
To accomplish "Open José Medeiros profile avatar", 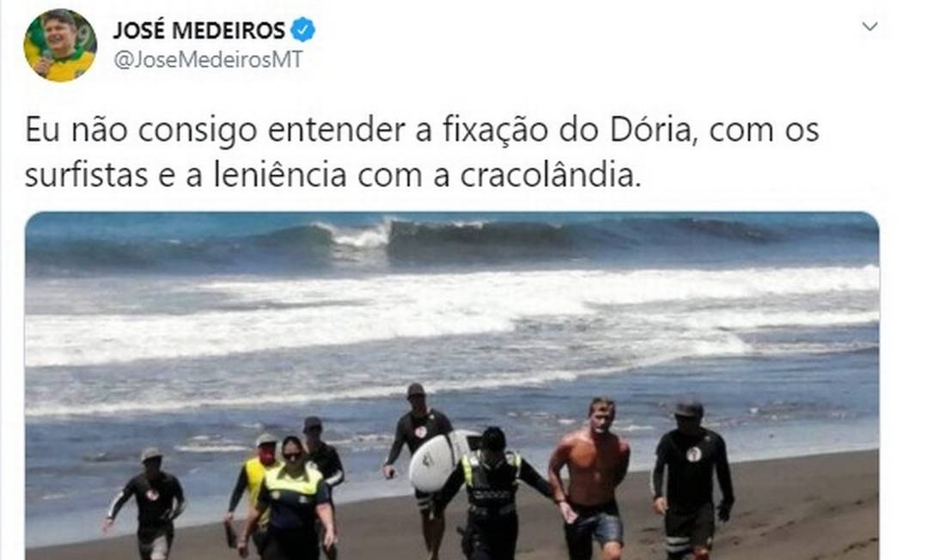I will [x=59, y=46].
